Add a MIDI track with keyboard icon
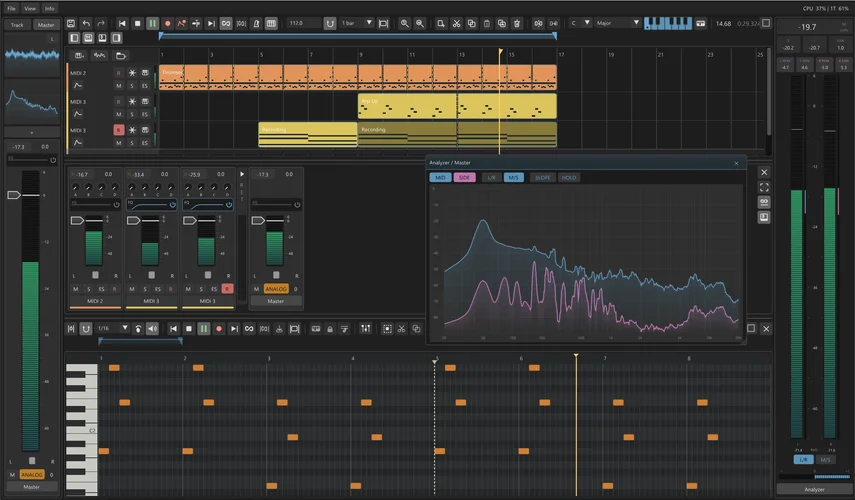The image size is (855, 500). coord(79,56)
